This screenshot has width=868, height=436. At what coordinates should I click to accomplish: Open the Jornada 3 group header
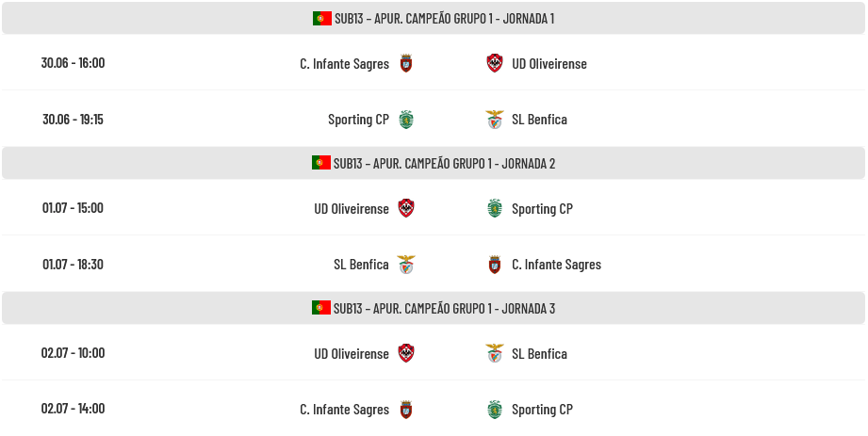(434, 308)
